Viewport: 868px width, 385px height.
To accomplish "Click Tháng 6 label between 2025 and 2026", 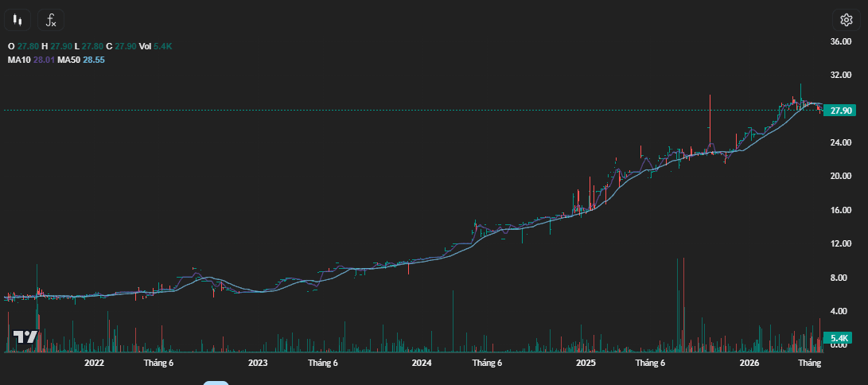I will point(651,363).
